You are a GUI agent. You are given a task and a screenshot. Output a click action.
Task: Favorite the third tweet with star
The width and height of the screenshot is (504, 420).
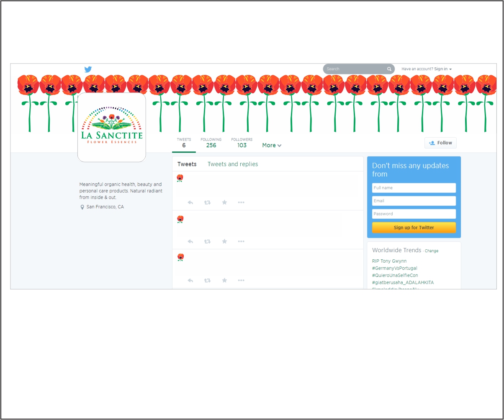point(224,281)
